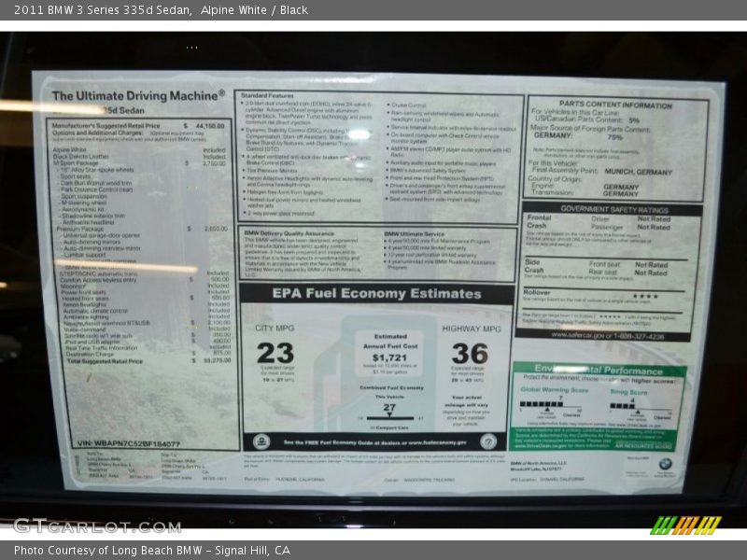
Task: Click the safercar.gov website and phone line
Action: (608, 336)
